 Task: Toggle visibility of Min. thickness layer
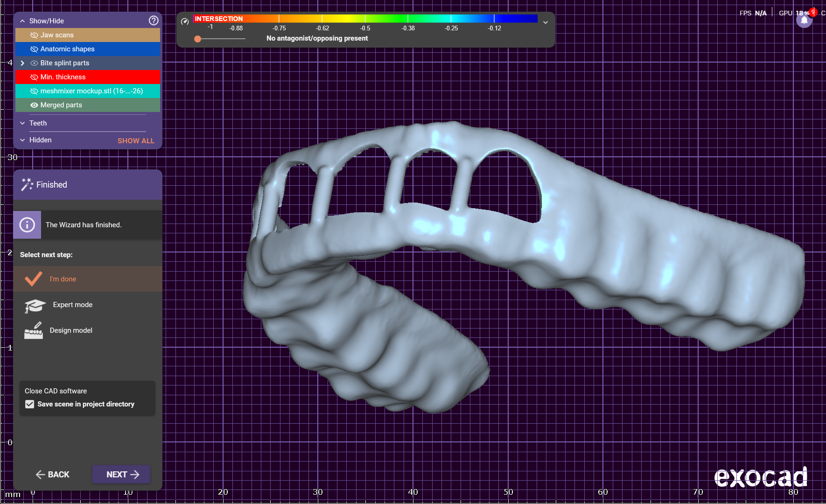[34, 77]
